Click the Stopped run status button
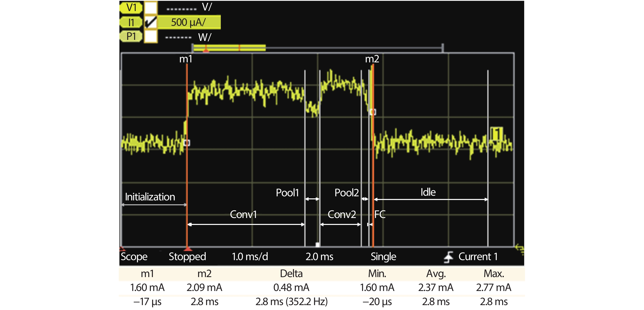This screenshot has height=310, width=644. click(x=187, y=257)
